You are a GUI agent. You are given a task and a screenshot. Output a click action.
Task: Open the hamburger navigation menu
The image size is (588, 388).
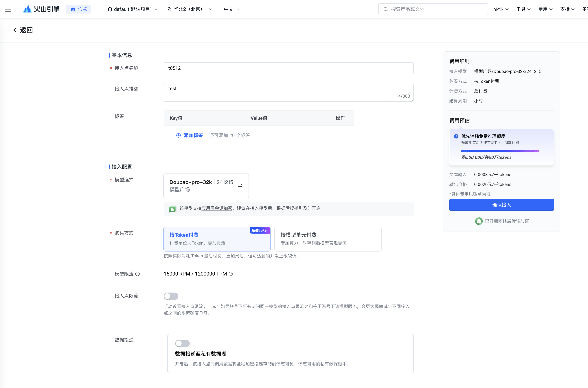tap(8, 9)
